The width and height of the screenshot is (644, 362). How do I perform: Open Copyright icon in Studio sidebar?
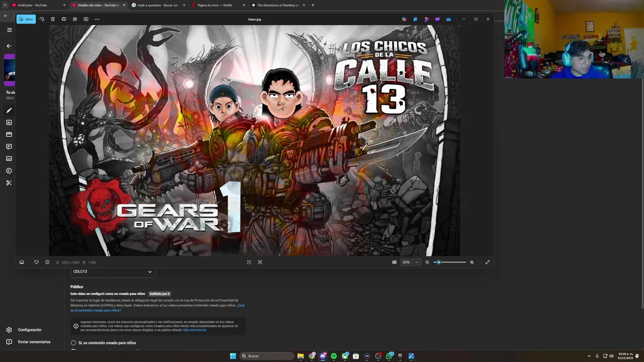(x=9, y=170)
